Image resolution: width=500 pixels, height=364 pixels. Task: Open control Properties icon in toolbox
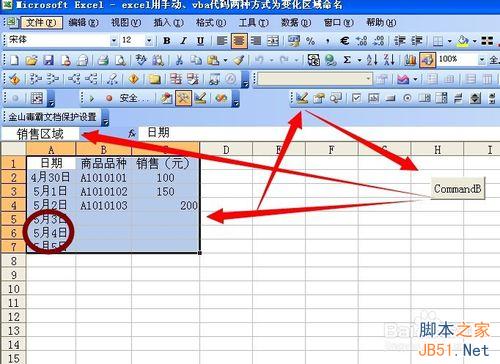[319, 98]
